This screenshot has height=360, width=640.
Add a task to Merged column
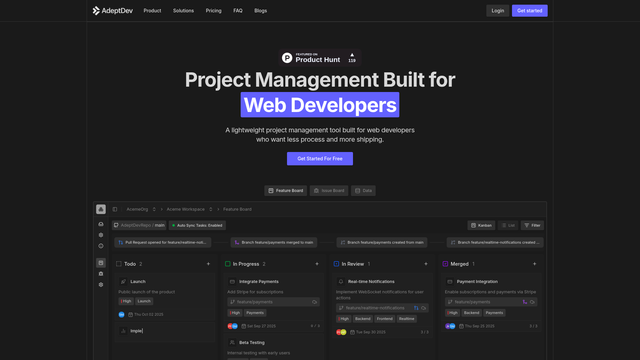pyautogui.click(x=534, y=264)
